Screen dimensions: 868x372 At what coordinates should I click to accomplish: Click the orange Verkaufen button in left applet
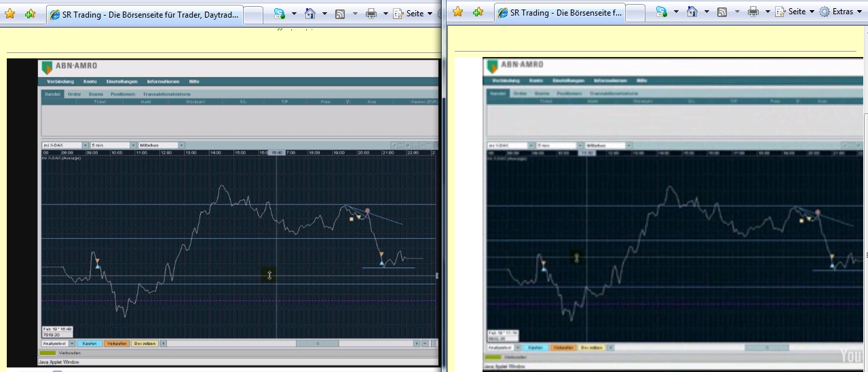pos(117,343)
